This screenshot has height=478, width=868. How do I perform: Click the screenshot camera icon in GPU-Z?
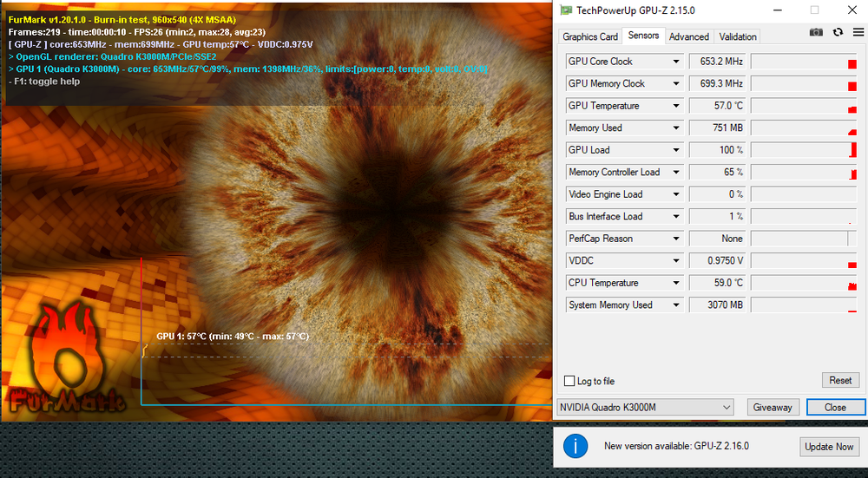pyautogui.click(x=816, y=32)
